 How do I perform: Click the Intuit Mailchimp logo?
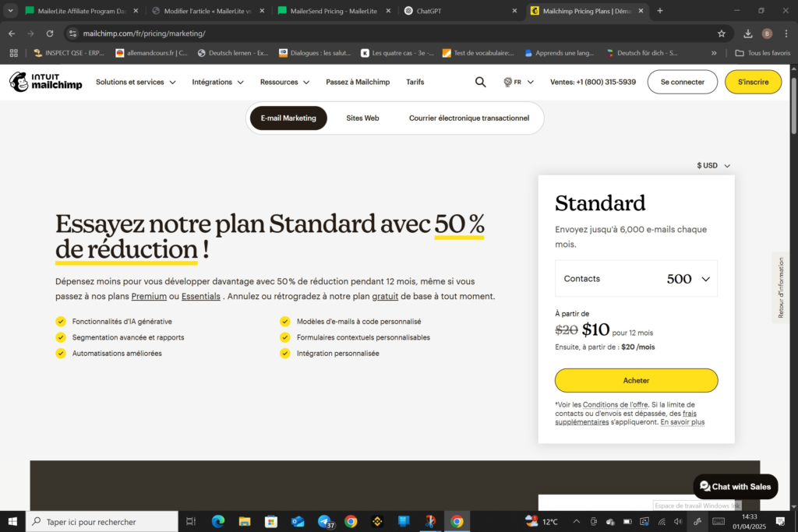[x=45, y=82]
